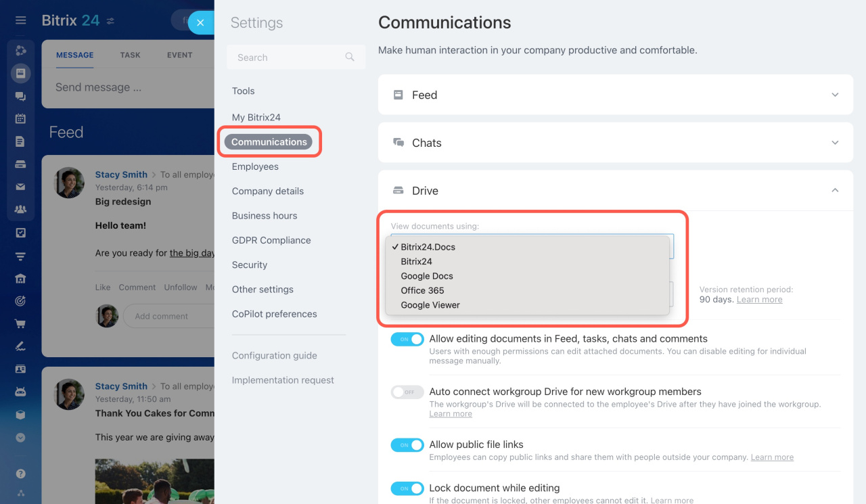
Task: Expand the Chats settings section chevron
Action: pyautogui.click(x=835, y=143)
